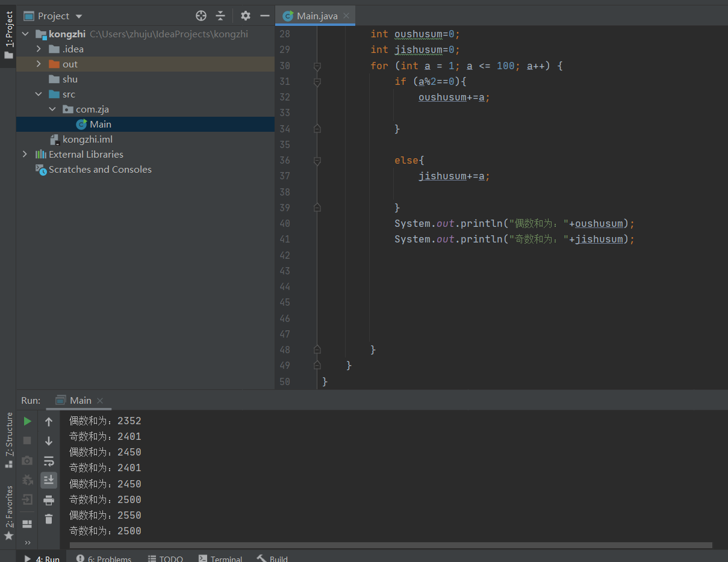Open the 6: Problems tool window
The image size is (728, 562).
coord(104,559)
